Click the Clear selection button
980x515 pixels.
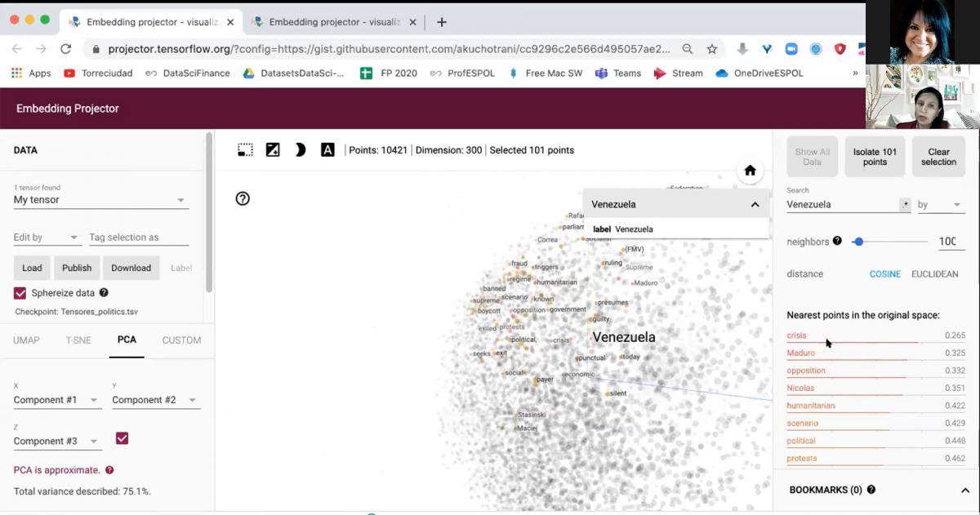pyautogui.click(x=938, y=157)
